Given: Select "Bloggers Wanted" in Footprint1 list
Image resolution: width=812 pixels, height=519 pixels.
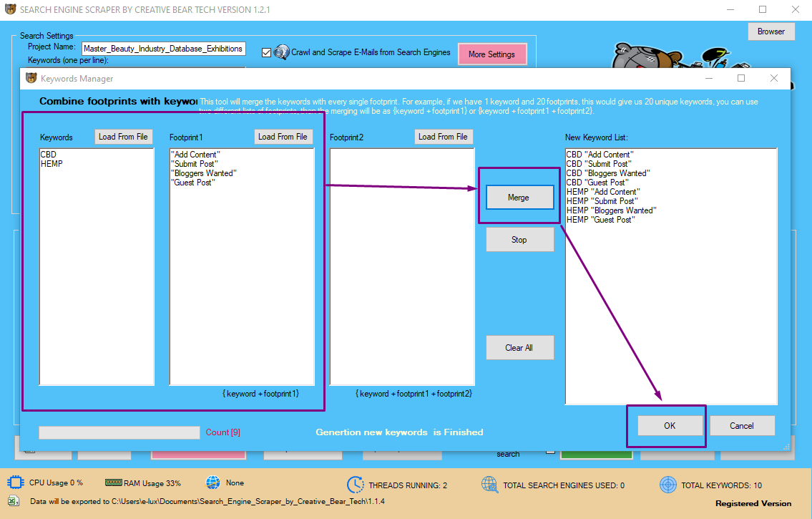Looking at the screenshot, I should coord(204,173).
